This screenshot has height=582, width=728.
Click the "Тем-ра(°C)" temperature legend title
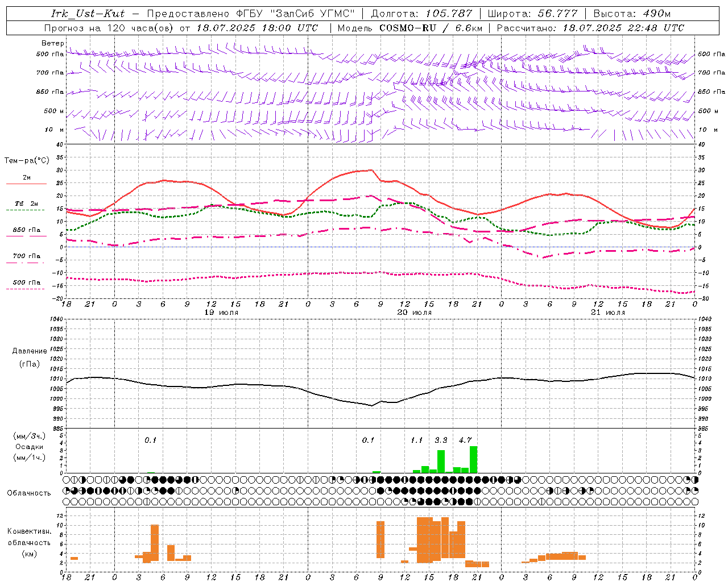coord(27,161)
